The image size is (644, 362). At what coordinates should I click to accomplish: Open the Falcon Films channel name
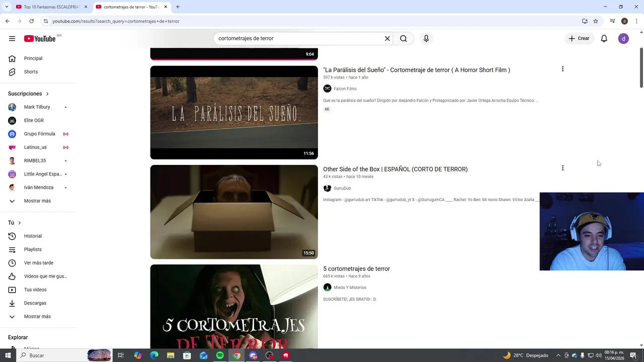pyautogui.click(x=345, y=89)
